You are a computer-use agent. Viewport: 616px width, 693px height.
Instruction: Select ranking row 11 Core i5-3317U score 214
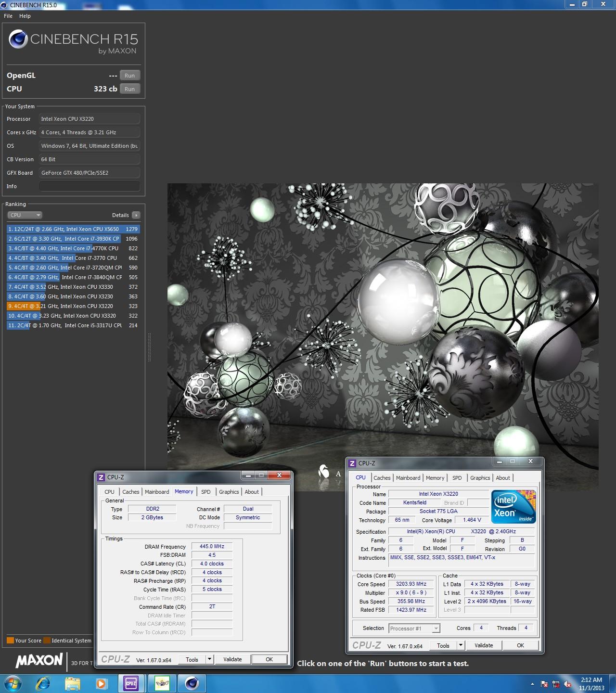[x=73, y=325]
